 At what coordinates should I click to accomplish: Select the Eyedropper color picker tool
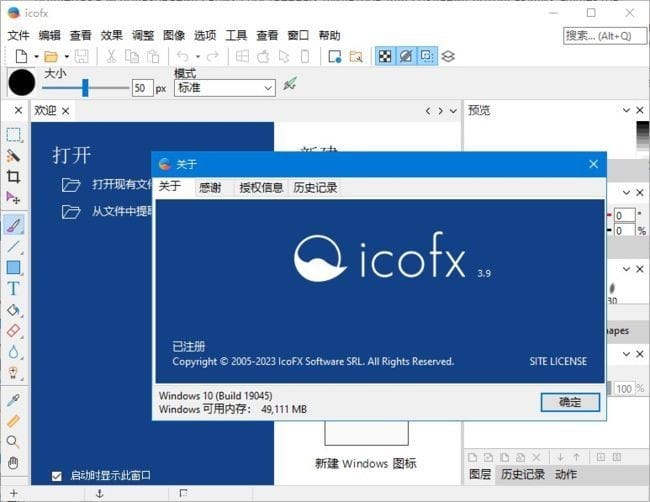pos(13,400)
